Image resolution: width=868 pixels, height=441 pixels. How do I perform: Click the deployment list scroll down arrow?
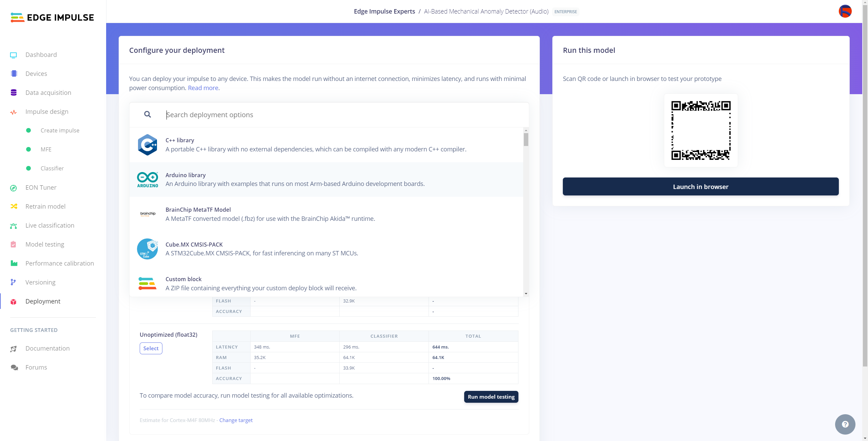[x=526, y=294]
